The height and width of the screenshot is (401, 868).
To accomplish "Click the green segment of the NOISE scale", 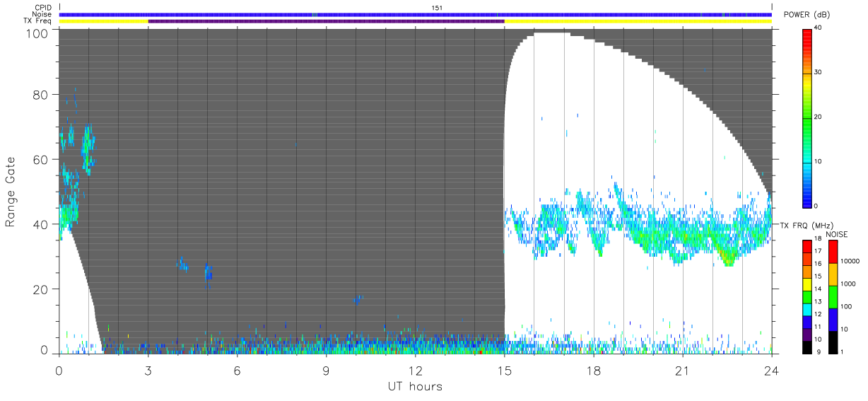I will (x=832, y=297).
